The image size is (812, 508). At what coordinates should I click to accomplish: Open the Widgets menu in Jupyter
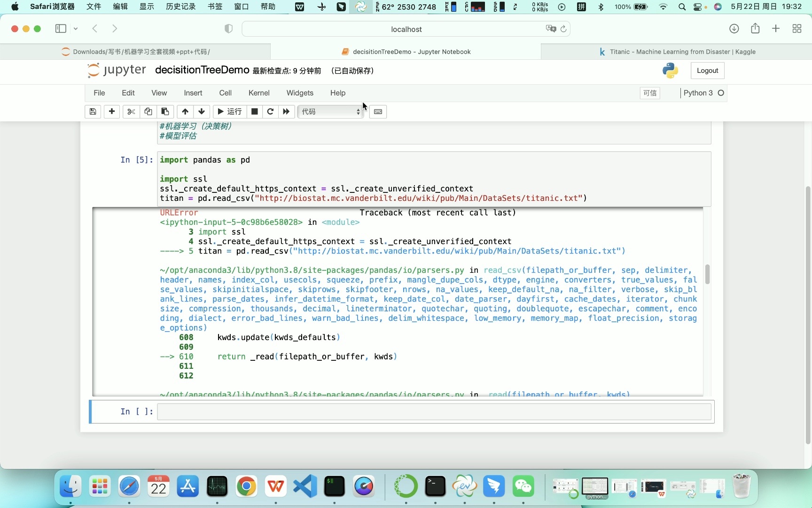coord(300,93)
